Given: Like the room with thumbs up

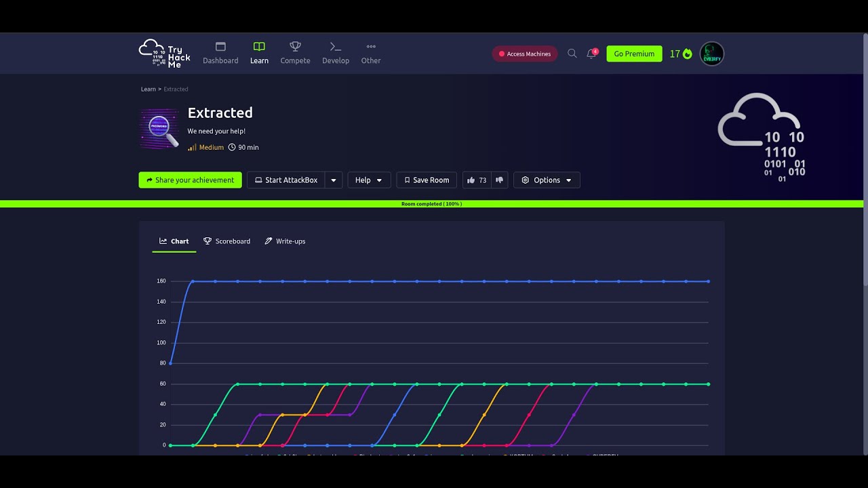Looking at the screenshot, I should 477,180.
